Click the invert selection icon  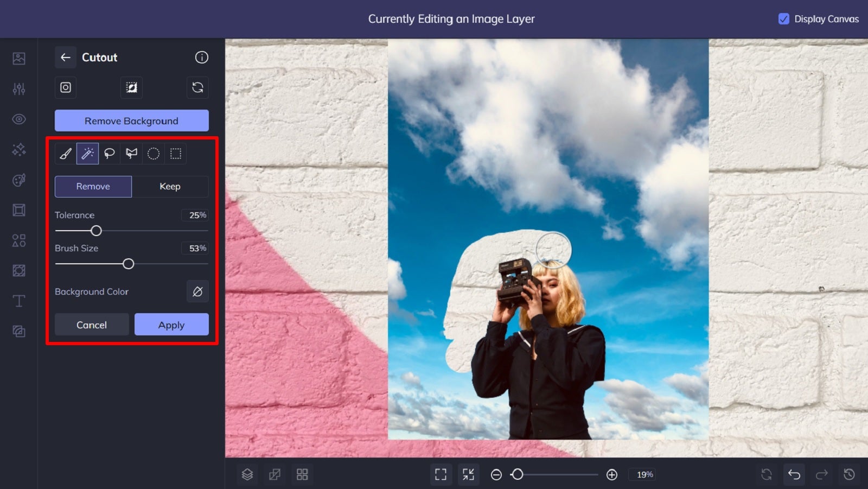(x=131, y=87)
